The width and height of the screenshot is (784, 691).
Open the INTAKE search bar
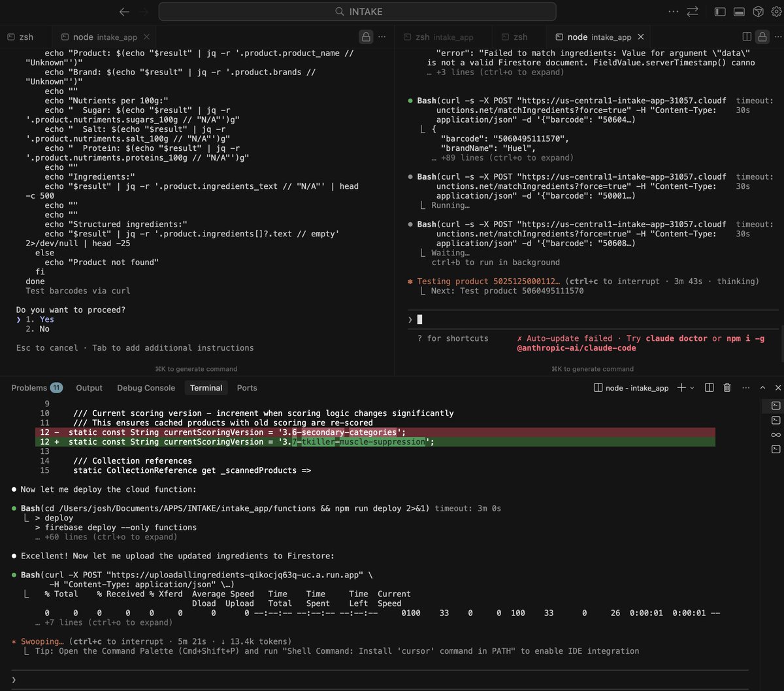[x=357, y=12]
